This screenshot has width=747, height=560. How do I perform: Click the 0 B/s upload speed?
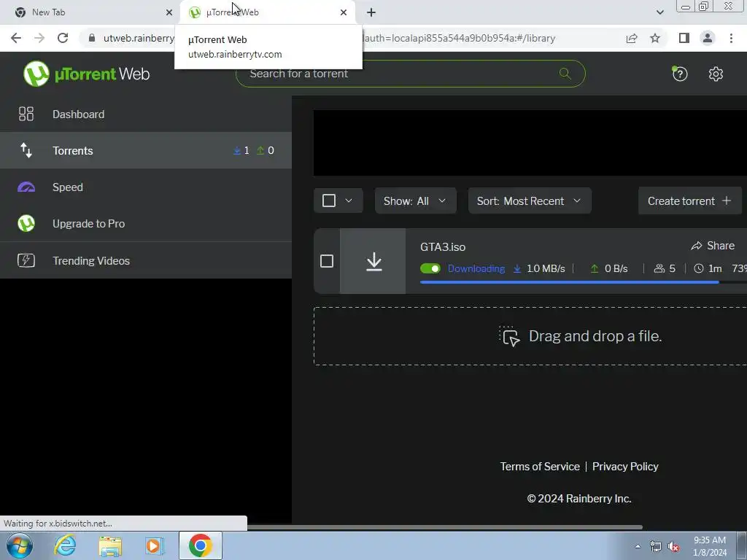(x=616, y=268)
